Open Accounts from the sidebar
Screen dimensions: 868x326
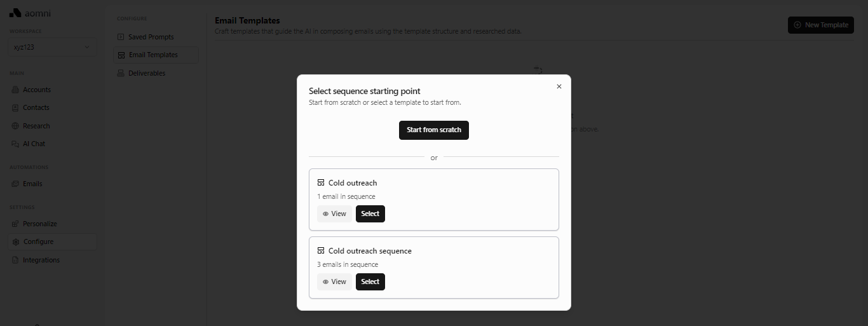click(36, 90)
